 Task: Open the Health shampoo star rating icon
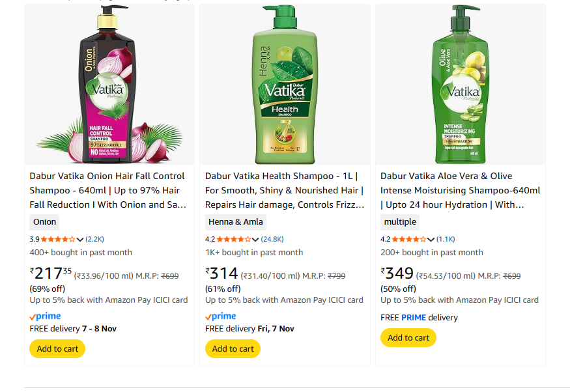233,239
